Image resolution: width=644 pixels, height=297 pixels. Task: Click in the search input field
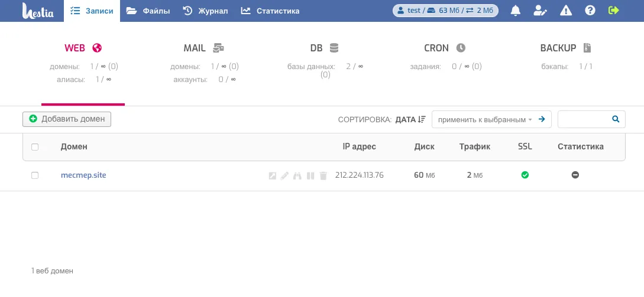(x=584, y=119)
